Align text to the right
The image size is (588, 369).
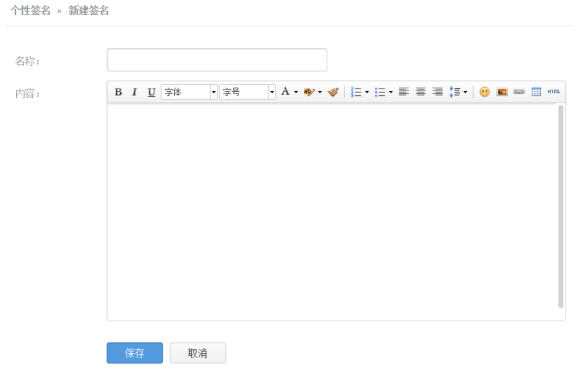point(437,92)
